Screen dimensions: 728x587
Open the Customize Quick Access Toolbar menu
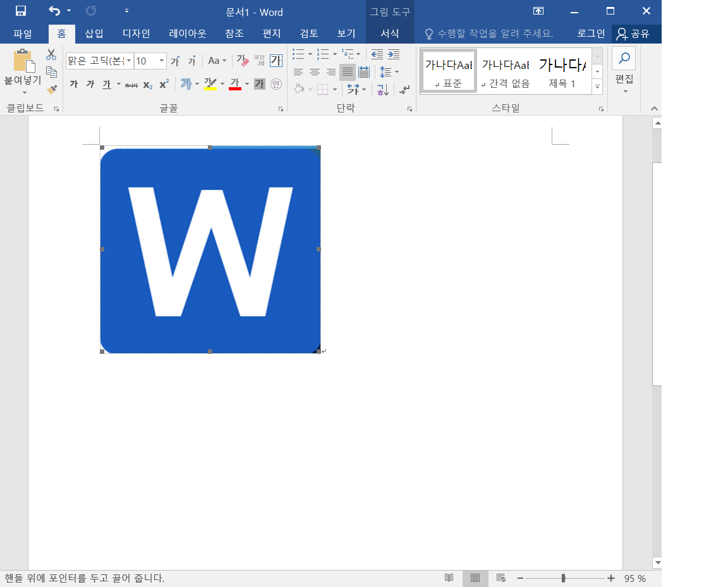coord(126,11)
